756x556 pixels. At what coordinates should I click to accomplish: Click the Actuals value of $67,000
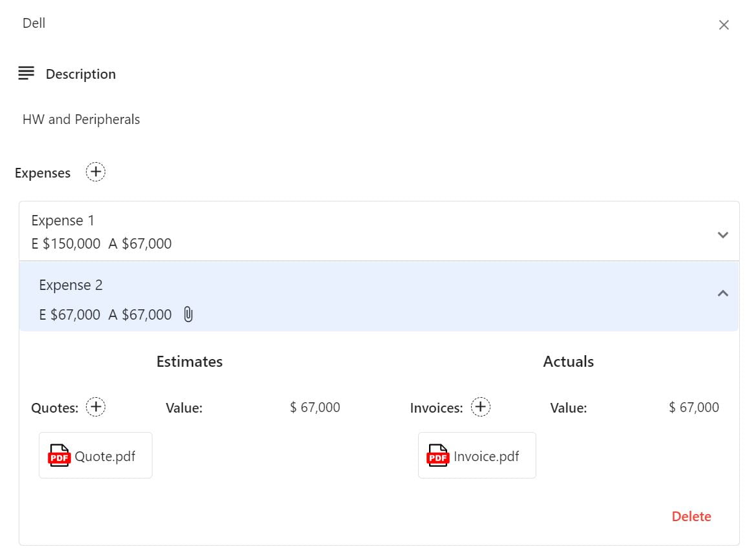[694, 407]
